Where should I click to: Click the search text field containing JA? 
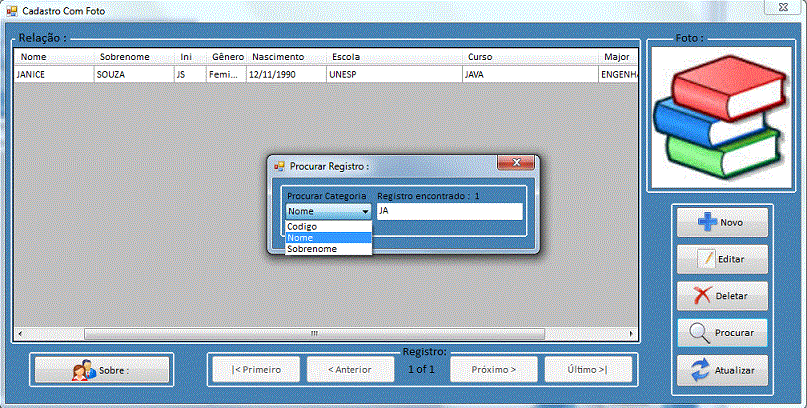tap(449, 212)
